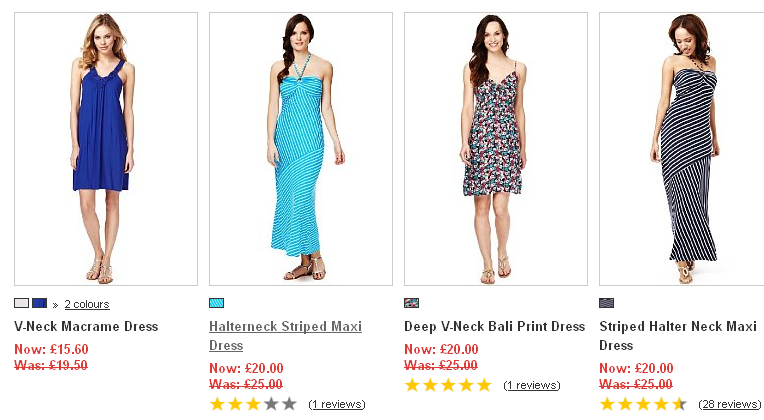Select the navy striped colour swatch
Screen dimensions: 764x420
point(606,303)
